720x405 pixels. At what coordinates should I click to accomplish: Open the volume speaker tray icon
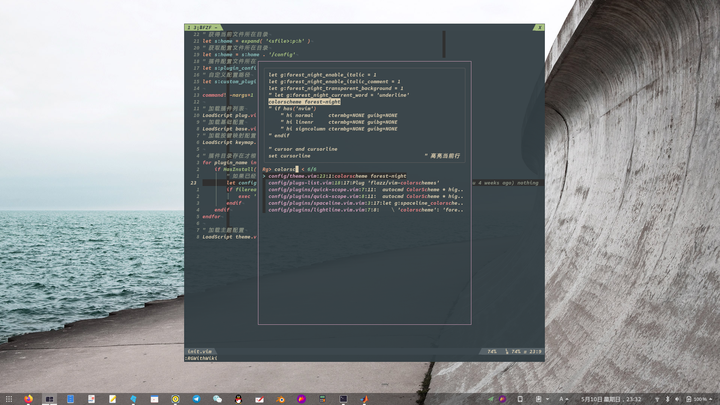pos(677,399)
